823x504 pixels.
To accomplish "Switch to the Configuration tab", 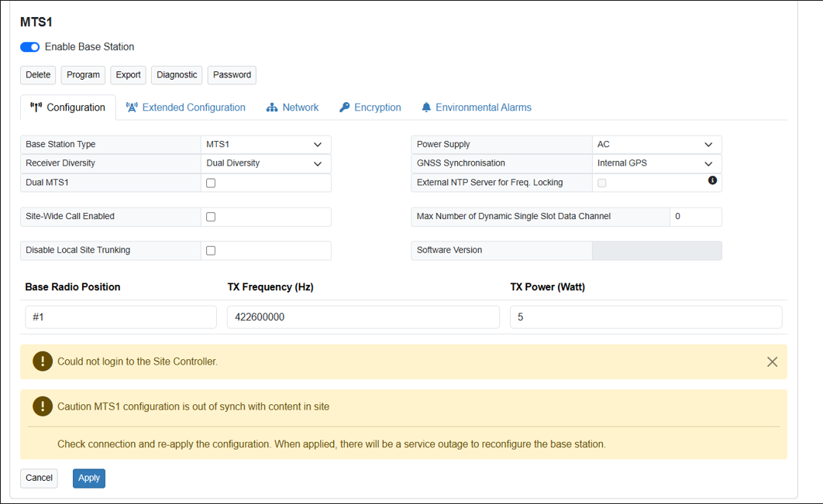I will pos(68,108).
